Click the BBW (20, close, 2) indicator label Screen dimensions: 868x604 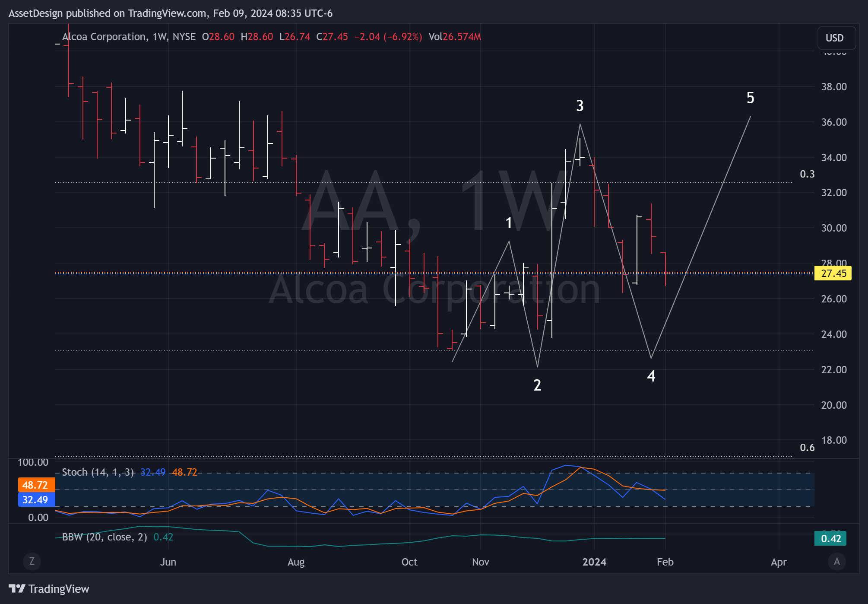click(105, 537)
